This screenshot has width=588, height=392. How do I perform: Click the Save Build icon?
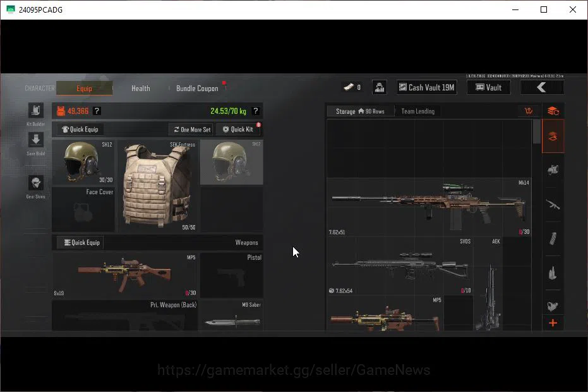pos(36,140)
